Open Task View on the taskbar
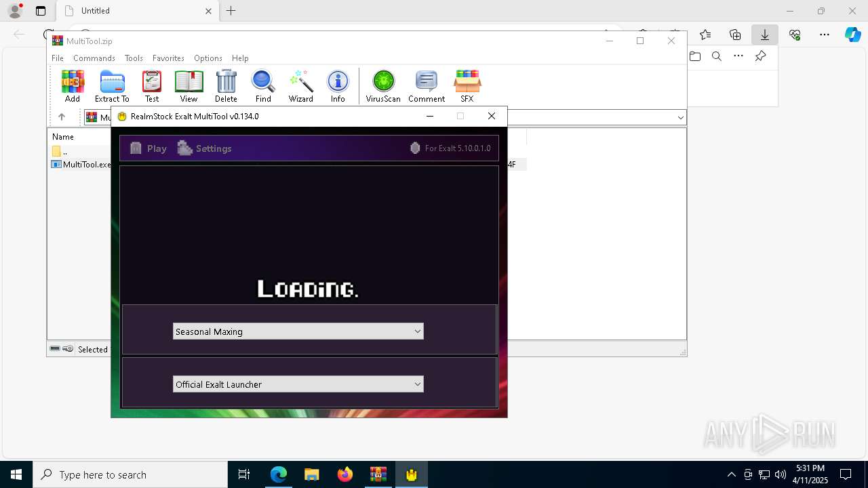 pos(244,474)
